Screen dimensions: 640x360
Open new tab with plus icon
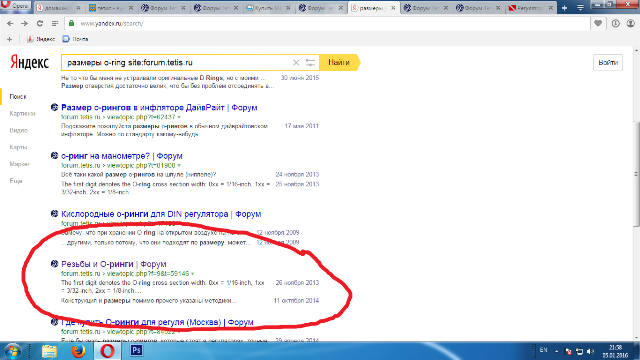pos(564,8)
